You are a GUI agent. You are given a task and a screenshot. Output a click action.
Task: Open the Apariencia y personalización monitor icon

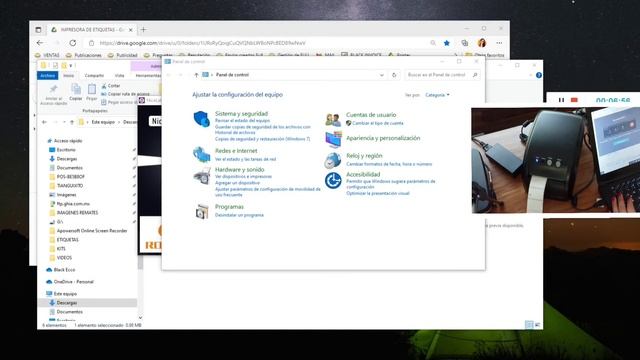point(333,139)
